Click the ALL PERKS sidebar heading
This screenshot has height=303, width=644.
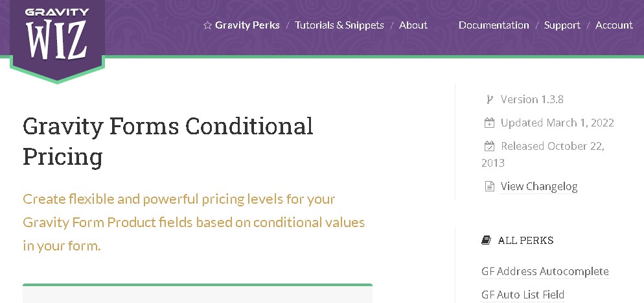tap(525, 240)
